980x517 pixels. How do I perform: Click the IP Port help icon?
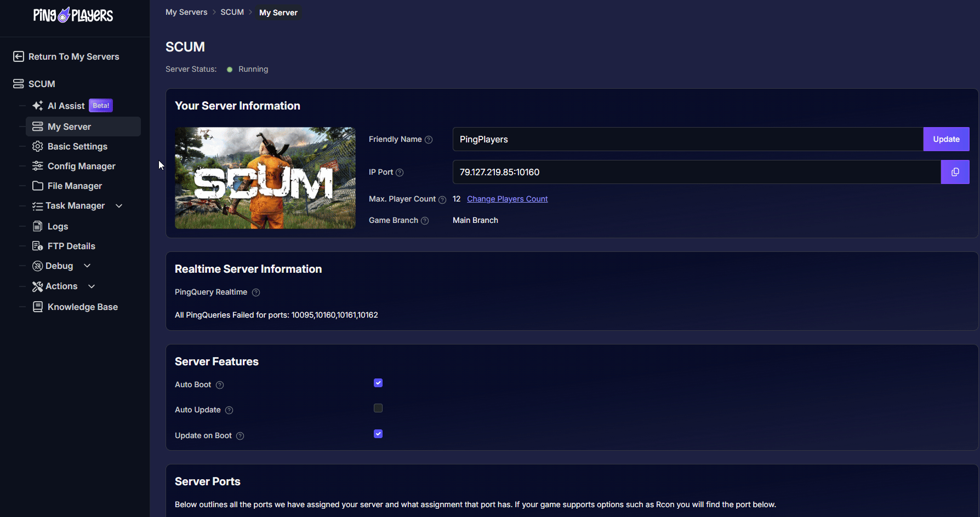400,173
